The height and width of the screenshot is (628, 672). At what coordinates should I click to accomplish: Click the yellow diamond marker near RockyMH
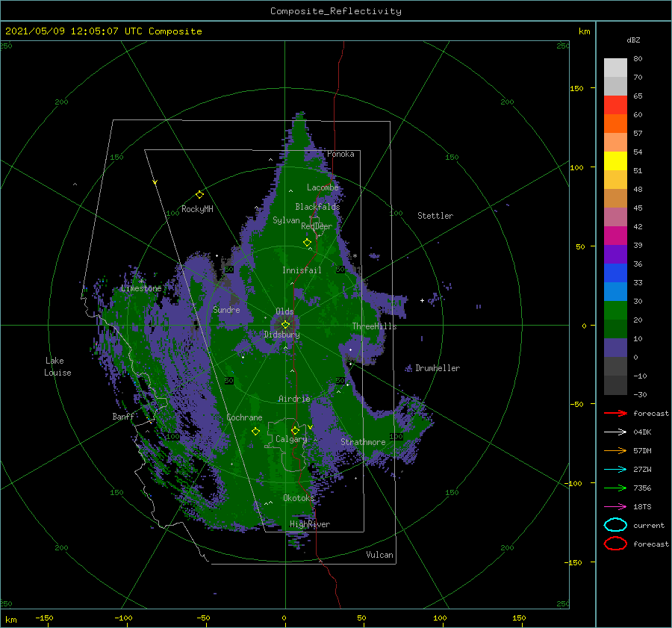pos(199,195)
